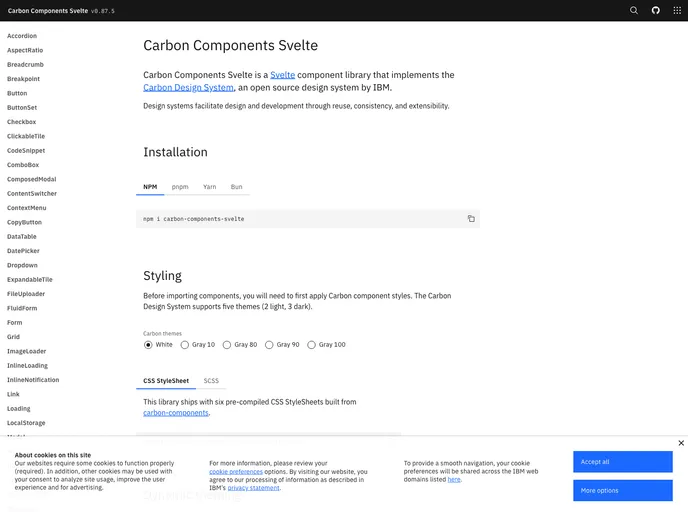Open the Bun installation tab
Screen dimensions: 688x512
tap(236, 187)
